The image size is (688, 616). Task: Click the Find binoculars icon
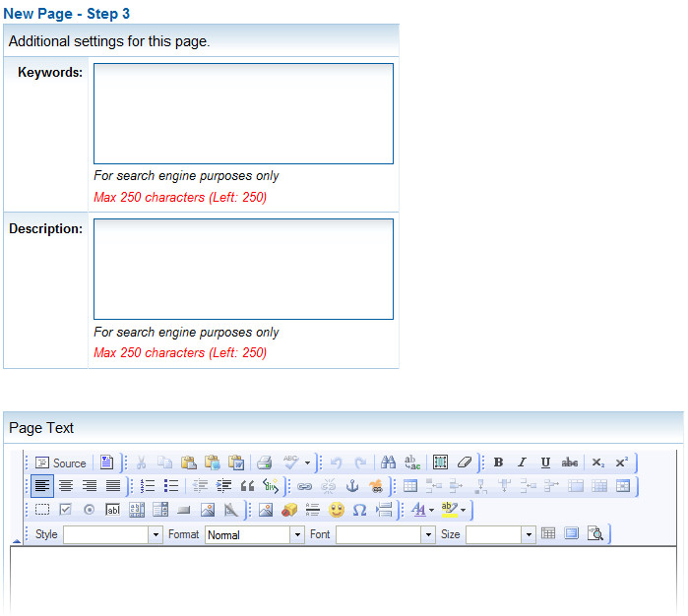[x=388, y=462]
